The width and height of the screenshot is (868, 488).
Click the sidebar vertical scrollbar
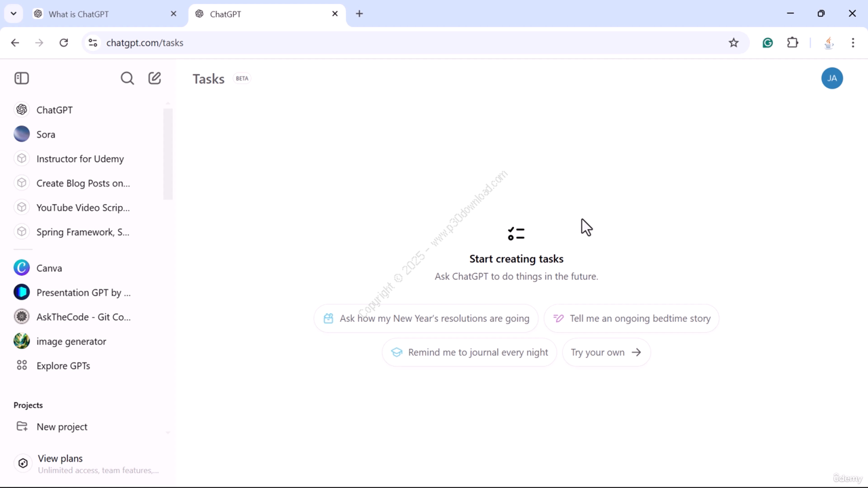[x=168, y=154]
